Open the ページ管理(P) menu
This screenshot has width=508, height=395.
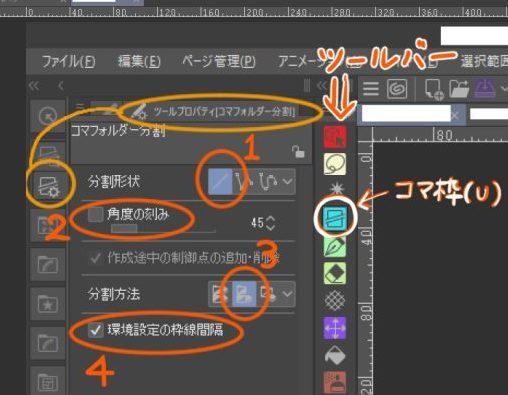coord(219,62)
